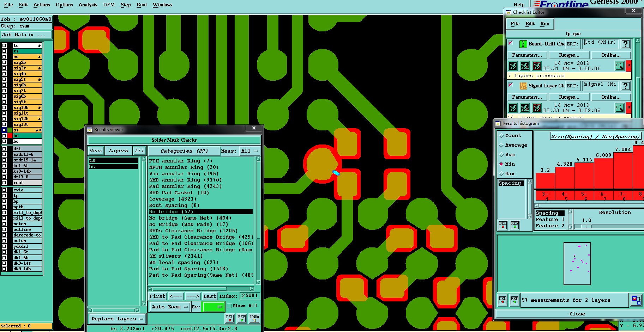This screenshot has width=644, height=332.
Task: Open Parameters... for Board-Drill Checks
Action: coord(527,55)
